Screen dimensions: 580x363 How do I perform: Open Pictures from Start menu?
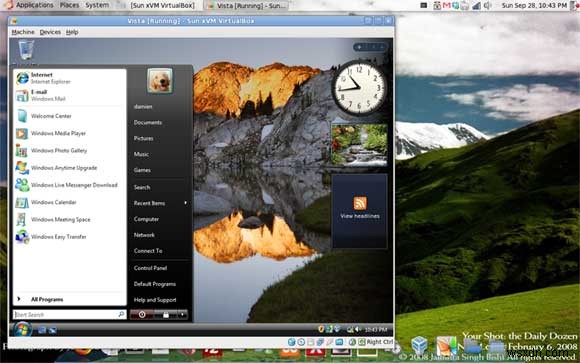[144, 138]
